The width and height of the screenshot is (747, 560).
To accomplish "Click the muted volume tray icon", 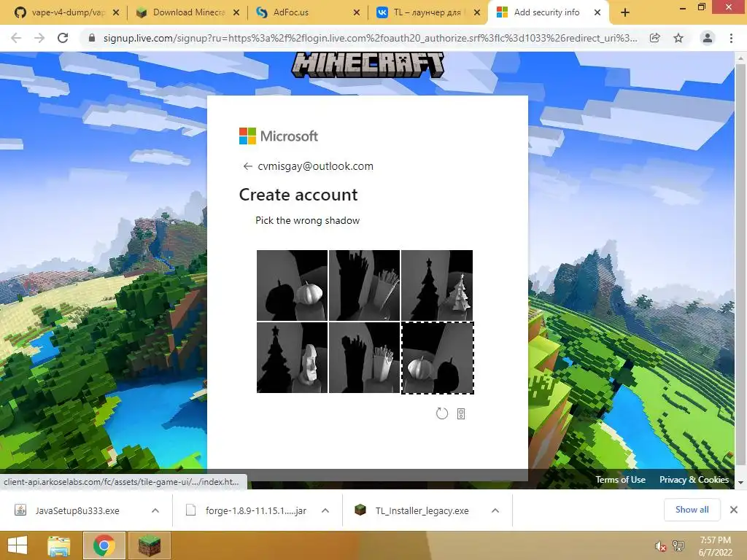I will (660, 546).
